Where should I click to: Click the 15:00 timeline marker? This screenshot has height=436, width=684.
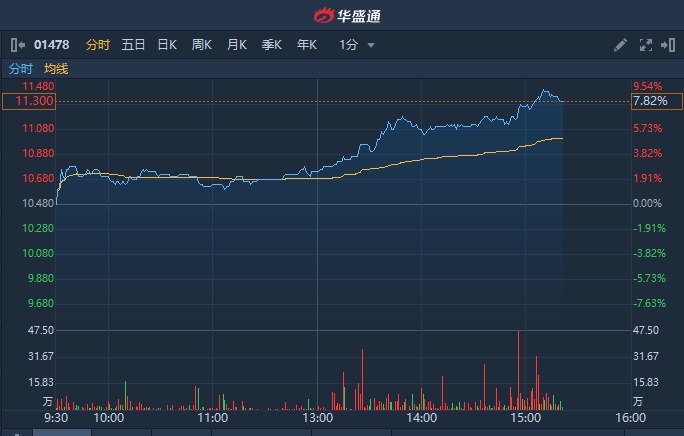[525, 417]
